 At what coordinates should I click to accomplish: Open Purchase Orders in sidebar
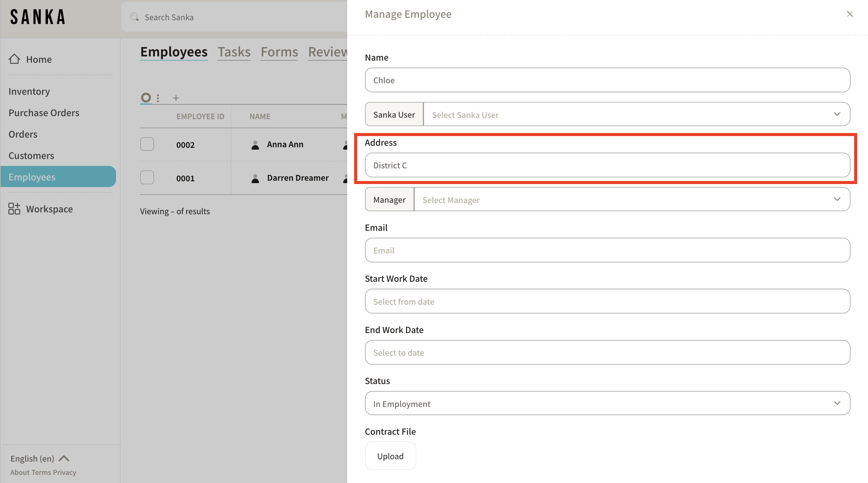[x=44, y=113]
